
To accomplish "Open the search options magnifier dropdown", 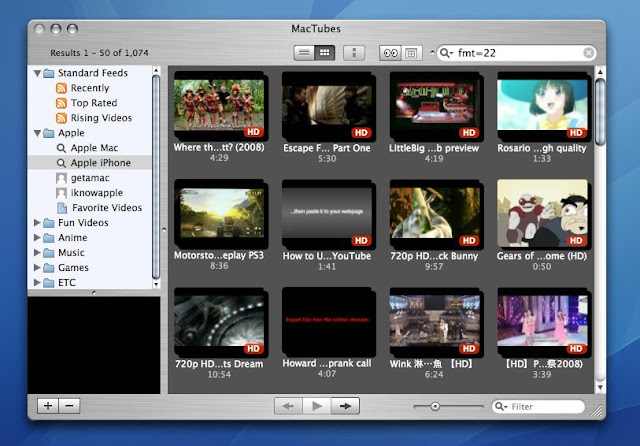I will pos(446,53).
